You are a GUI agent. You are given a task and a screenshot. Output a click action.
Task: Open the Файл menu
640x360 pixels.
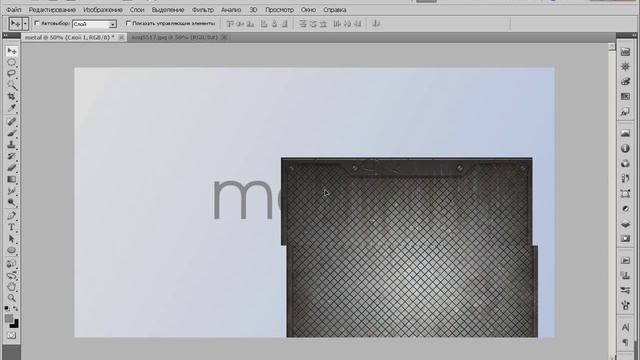click(x=14, y=9)
